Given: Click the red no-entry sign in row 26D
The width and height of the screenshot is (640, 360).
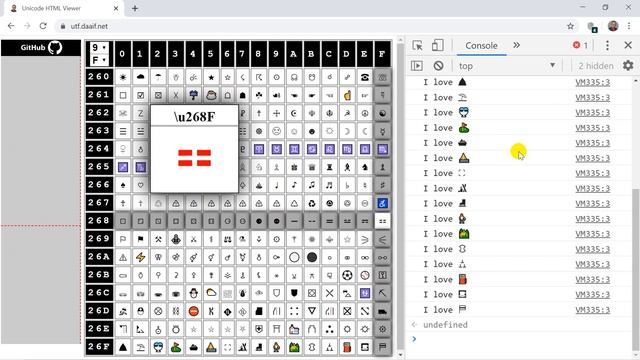Looking at the screenshot, I should (193, 311).
